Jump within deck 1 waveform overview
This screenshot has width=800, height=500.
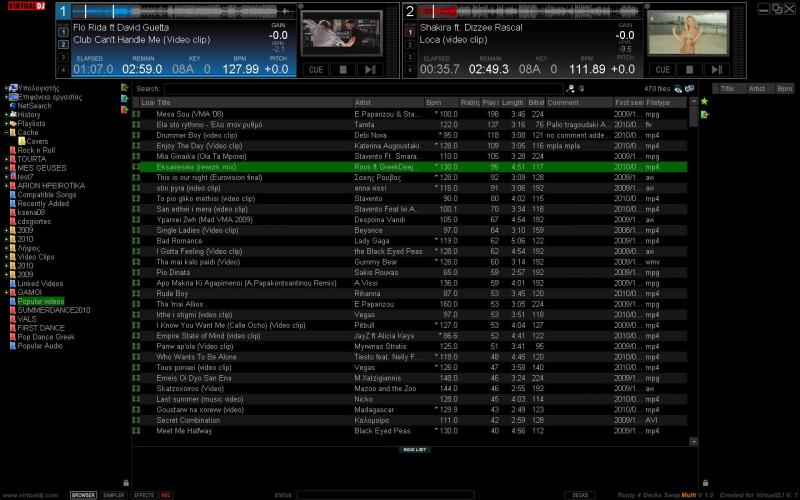[x=183, y=11]
